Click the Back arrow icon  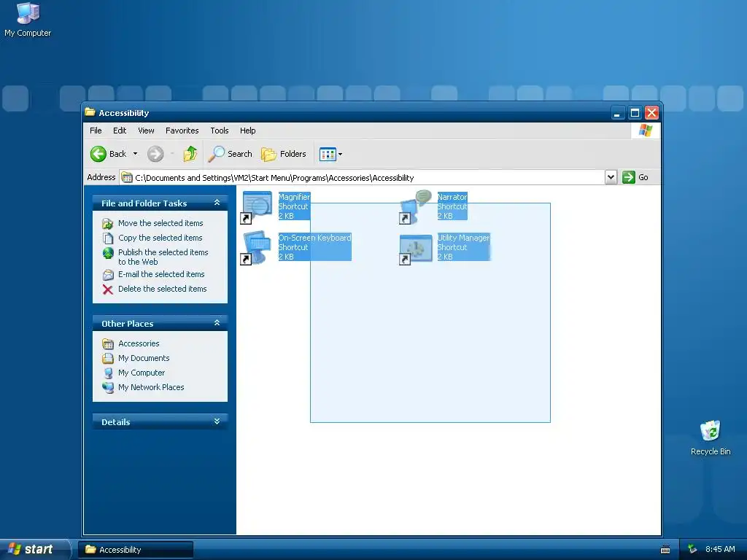[x=98, y=154]
